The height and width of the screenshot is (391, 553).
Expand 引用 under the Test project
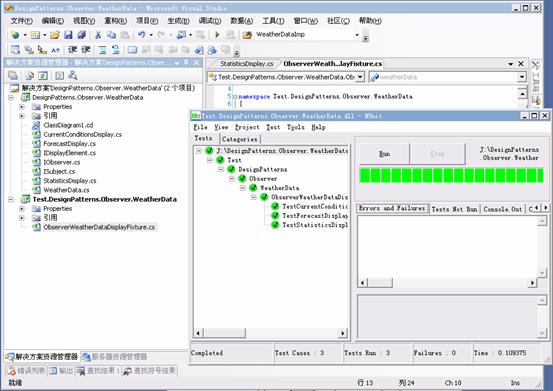[x=22, y=218]
